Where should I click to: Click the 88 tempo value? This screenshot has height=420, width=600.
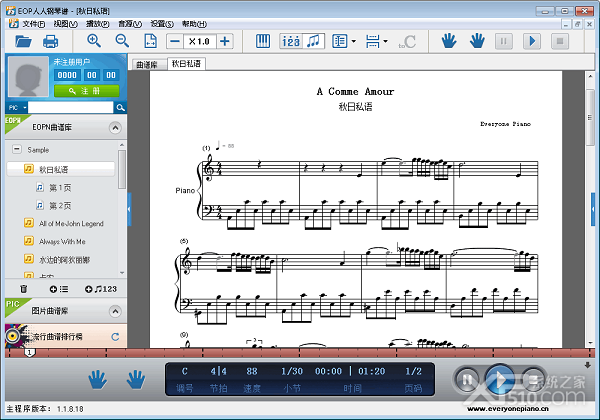pyautogui.click(x=251, y=371)
